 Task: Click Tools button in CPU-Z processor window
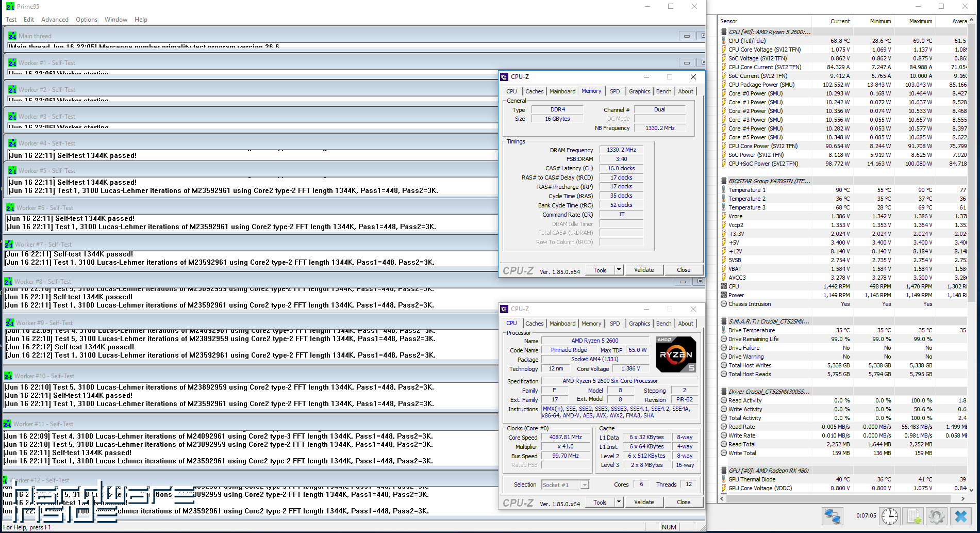coord(600,502)
